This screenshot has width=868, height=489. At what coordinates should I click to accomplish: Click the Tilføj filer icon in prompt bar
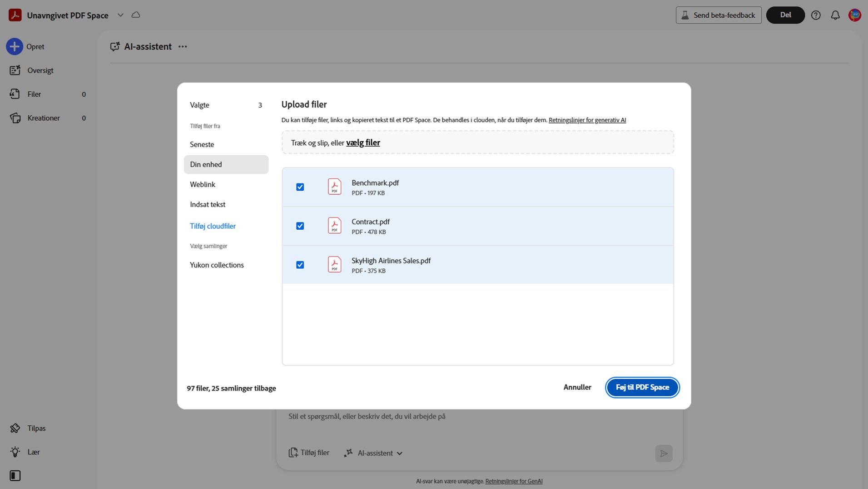point(293,453)
